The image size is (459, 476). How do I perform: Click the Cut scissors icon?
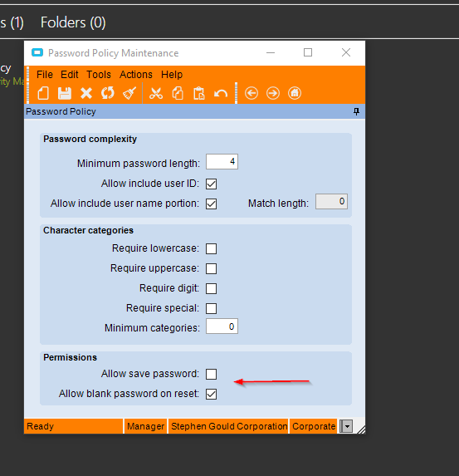[156, 93]
